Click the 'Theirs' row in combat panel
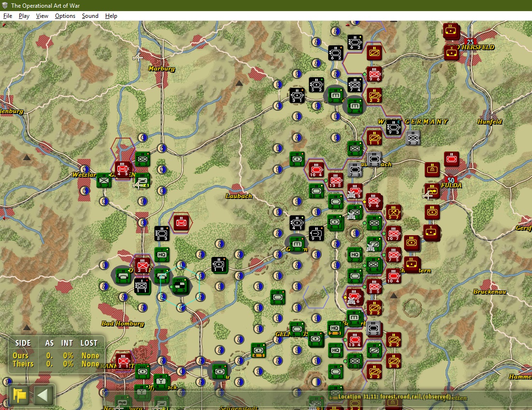Viewport: 532px width, 410px height. [x=56, y=364]
